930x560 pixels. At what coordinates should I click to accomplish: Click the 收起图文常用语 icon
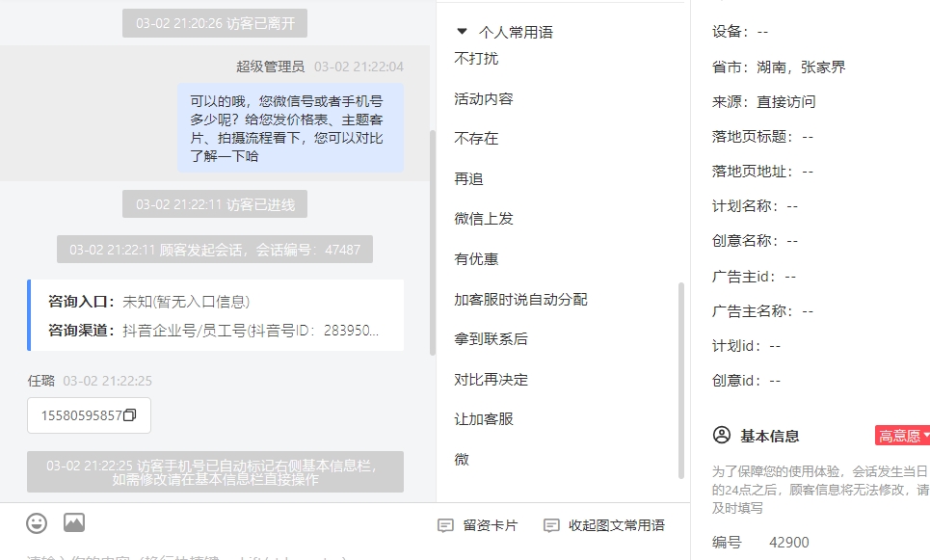[551, 525]
